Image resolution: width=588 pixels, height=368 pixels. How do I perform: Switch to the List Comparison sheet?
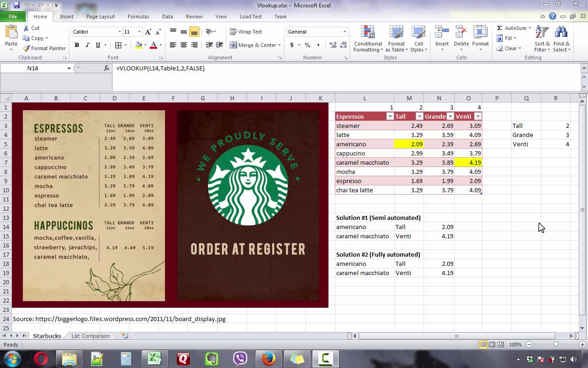pos(90,336)
